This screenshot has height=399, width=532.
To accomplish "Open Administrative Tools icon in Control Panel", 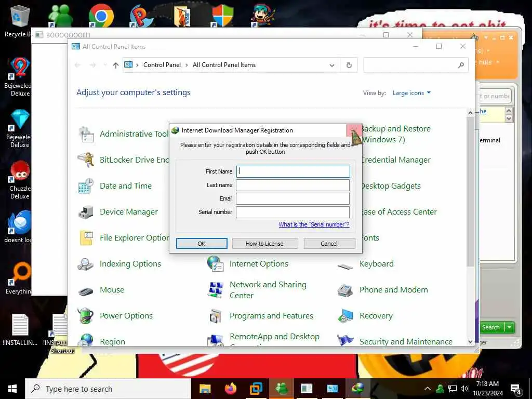I will [x=86, y=134].
